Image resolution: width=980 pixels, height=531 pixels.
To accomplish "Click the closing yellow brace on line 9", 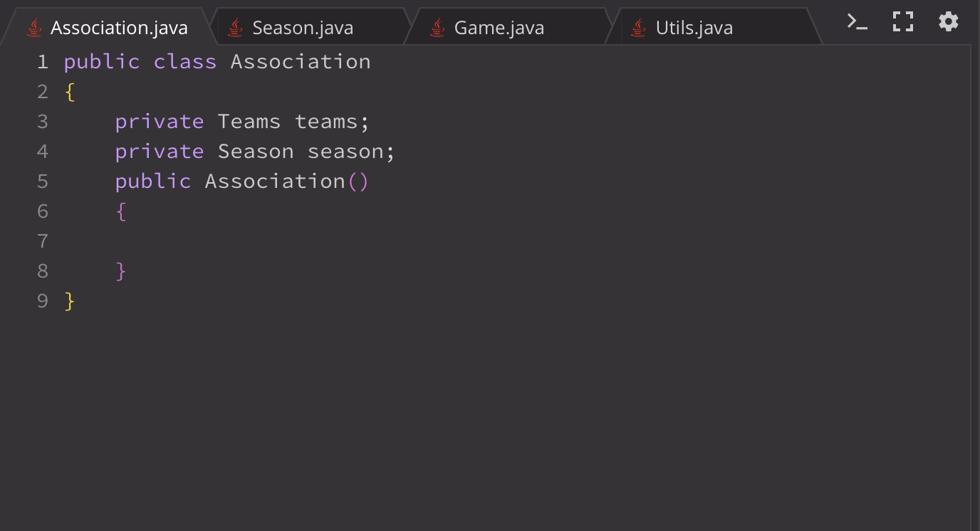I will (x=69, y=301).
